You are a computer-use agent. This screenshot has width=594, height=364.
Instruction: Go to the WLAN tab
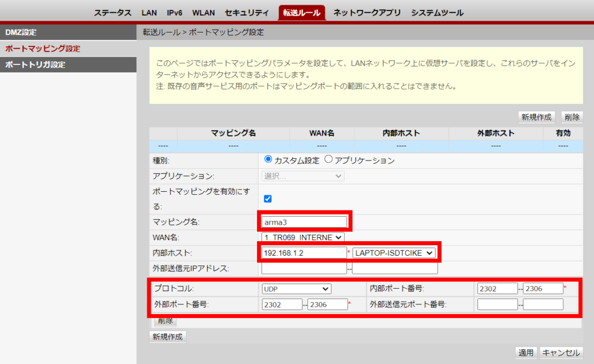click(204, 13)
